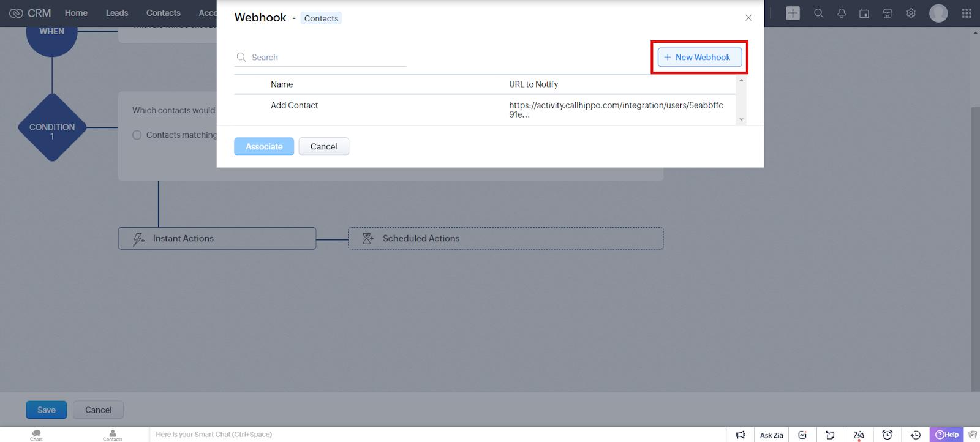This screenshot has height=442, width=980.
Task: Open the sticky notes icon in bottom bar
Action: click(830, 435)
